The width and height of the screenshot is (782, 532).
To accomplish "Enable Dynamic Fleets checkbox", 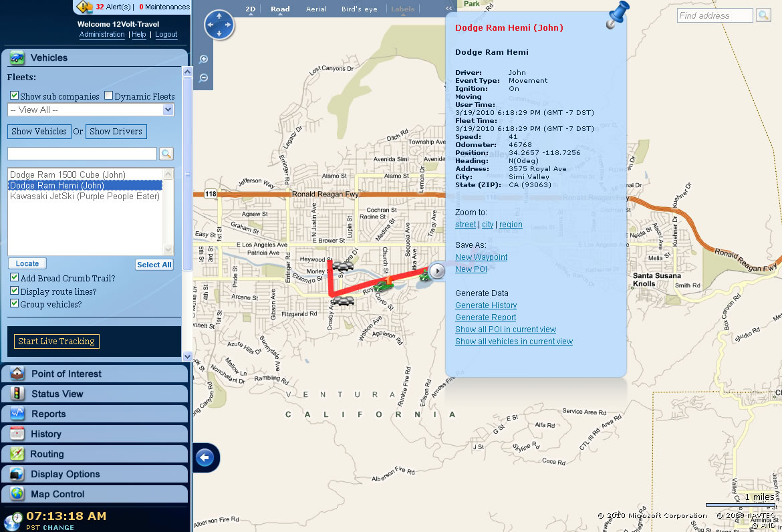I will tap(109, 95).
